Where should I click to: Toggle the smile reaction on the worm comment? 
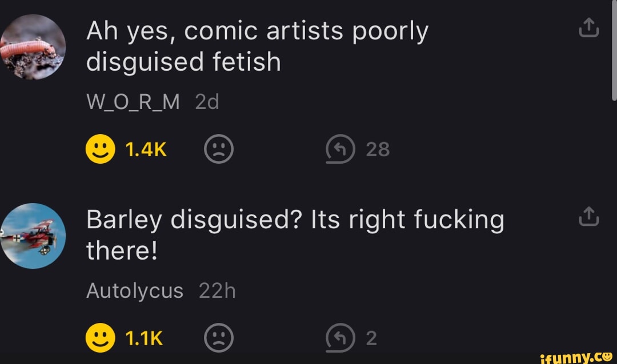click(101, 149)
